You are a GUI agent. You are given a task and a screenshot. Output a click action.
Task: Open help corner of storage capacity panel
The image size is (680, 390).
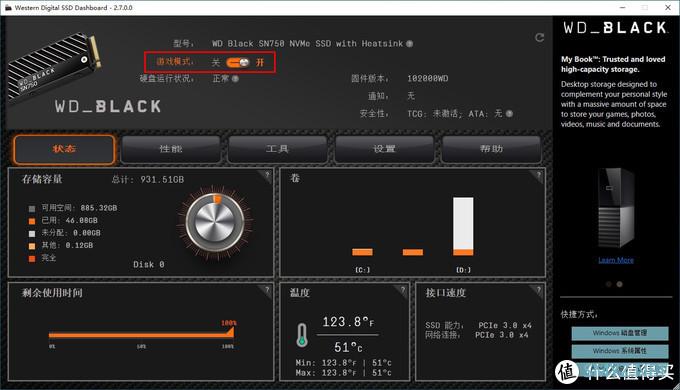(267, 175)
